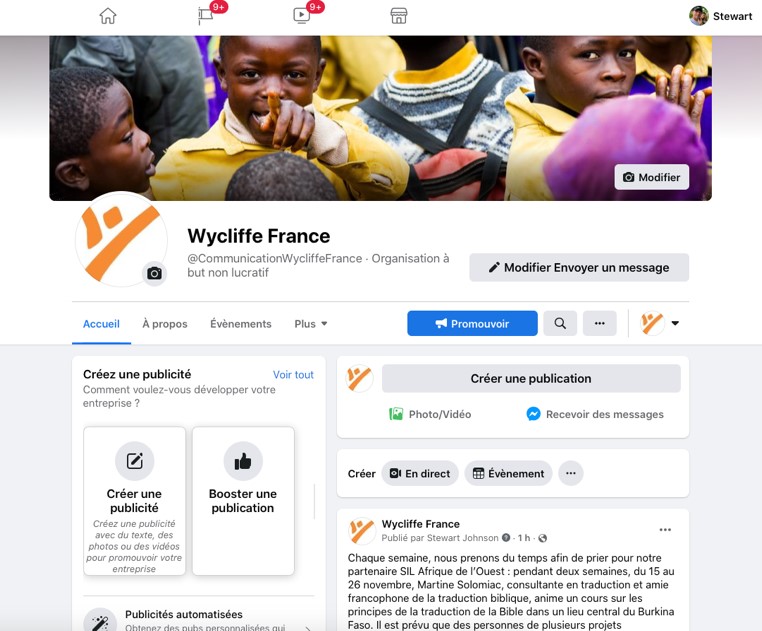762x631 pixels.
Task: Open the page's three-dot more options
Action: coord(600,323)
